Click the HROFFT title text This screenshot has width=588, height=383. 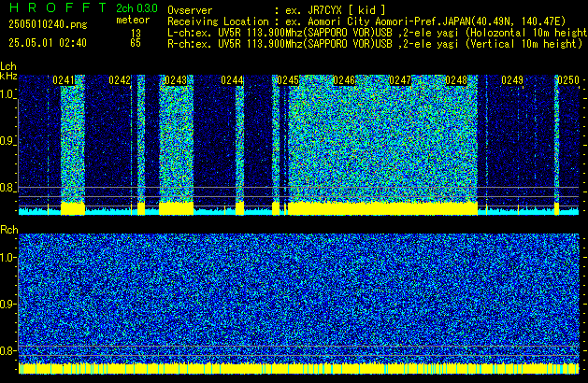[58, 7]
